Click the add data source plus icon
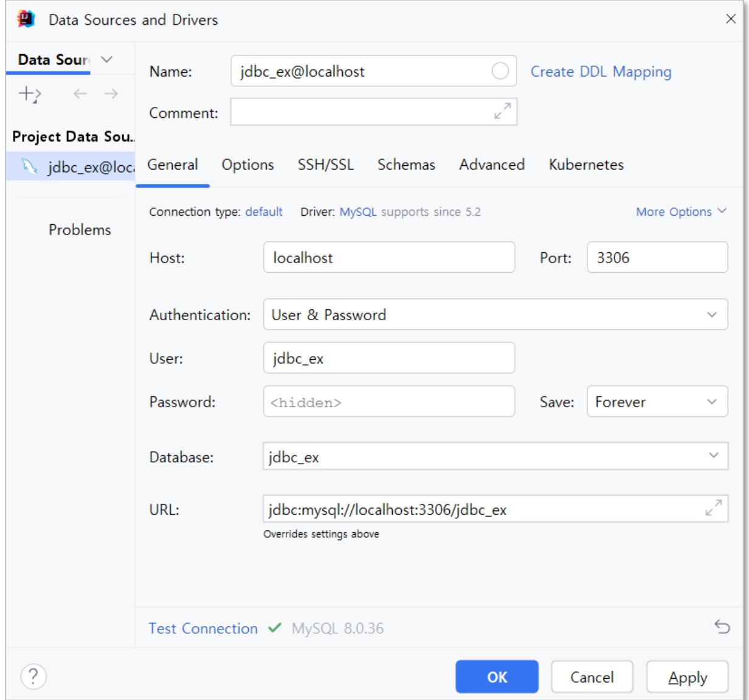The image size is (749, 700). pos(29,94)
